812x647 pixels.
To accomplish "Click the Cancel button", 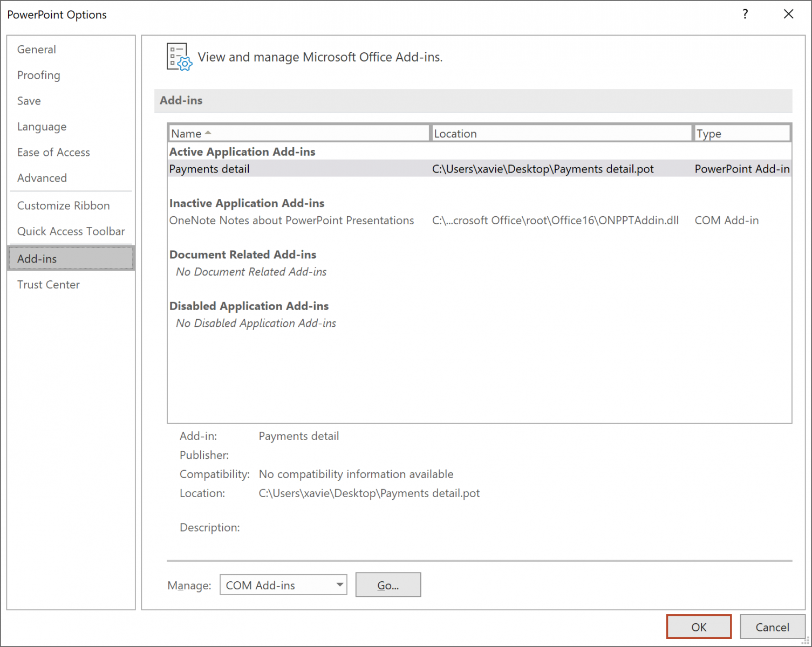I will [772, 627].
